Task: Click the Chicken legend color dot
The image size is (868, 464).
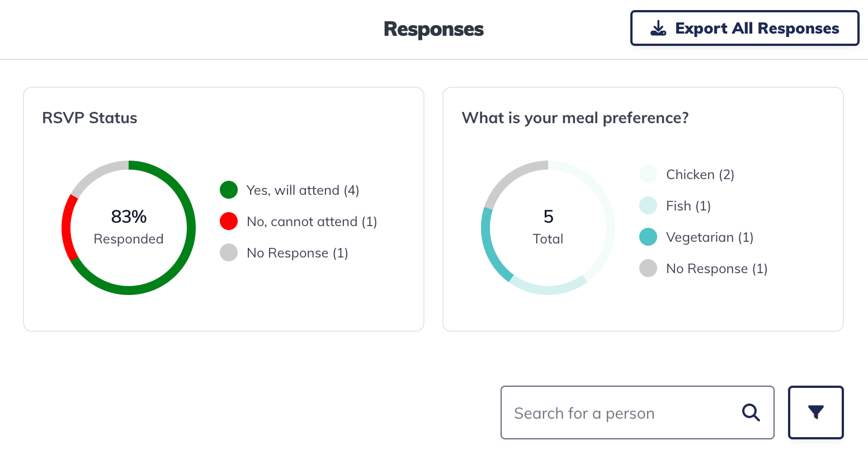Action: point(648,175)
